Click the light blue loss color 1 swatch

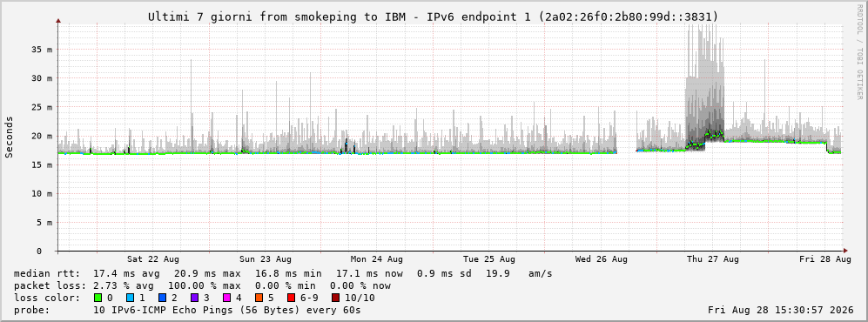[x=130, y=298]
